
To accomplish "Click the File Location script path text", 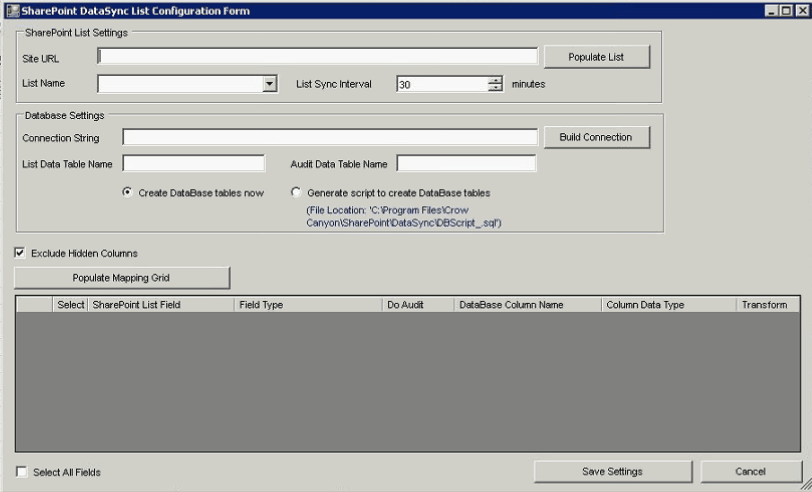I will click(x=403, y=216).
